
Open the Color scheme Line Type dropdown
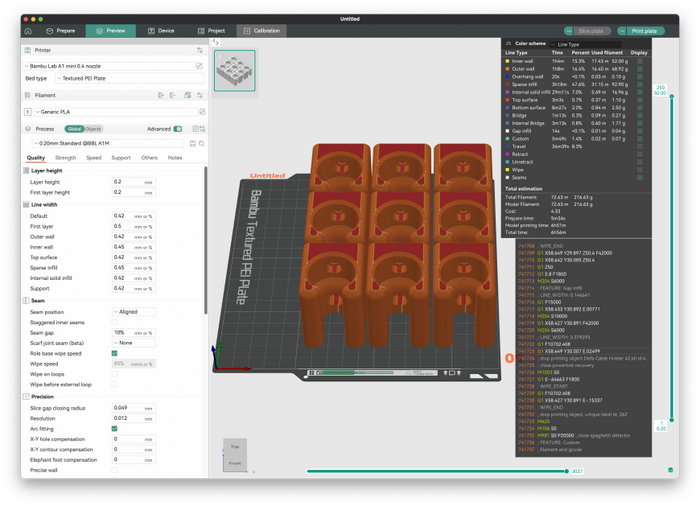[x=580, y=44]
